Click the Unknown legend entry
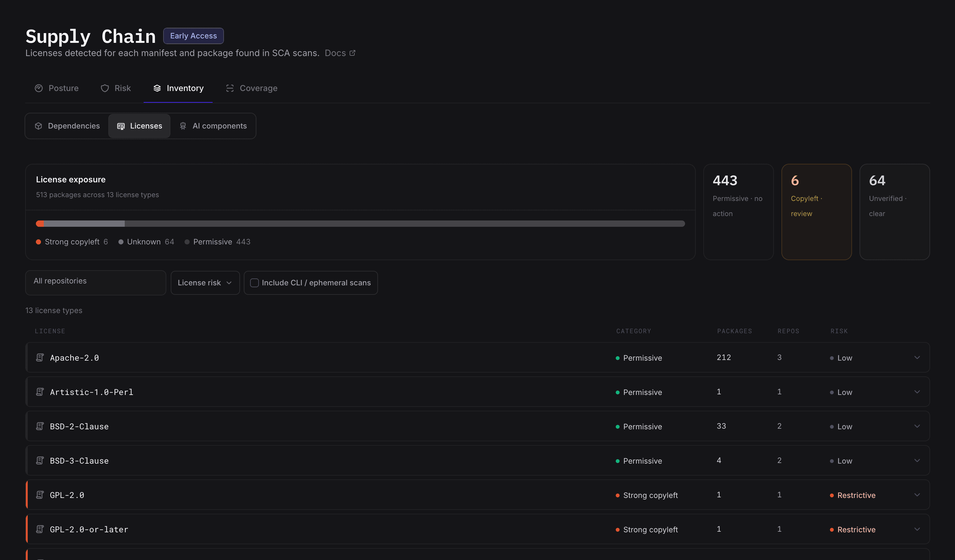This screenshot has height=560, width=955. click(x=146, y=242)
